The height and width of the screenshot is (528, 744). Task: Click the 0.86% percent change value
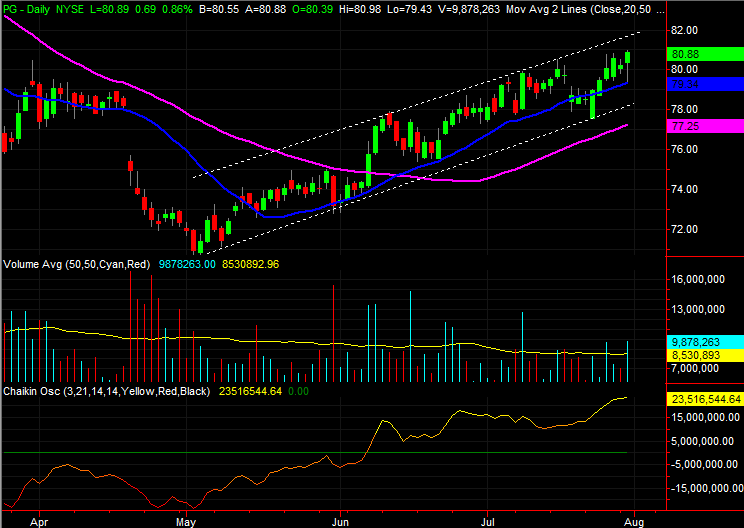coord(177,9)
